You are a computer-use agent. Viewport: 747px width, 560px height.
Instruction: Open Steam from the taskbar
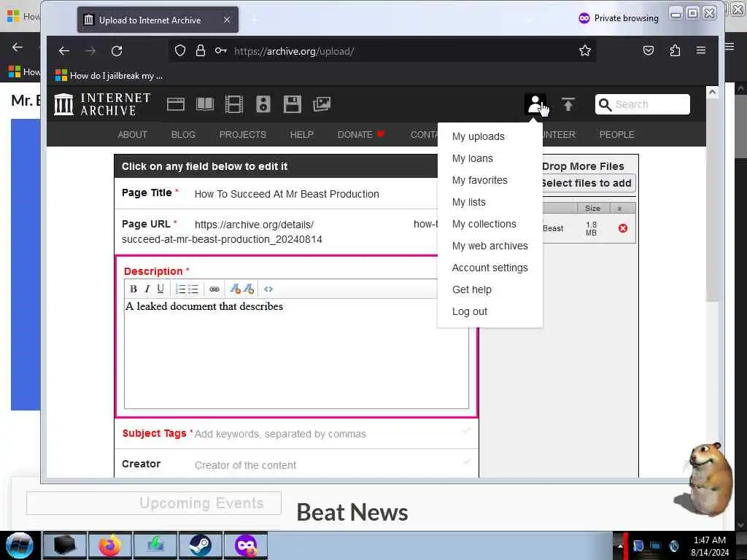coord(200,545)
